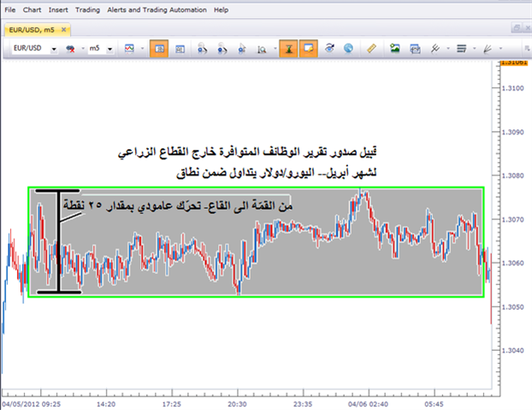Image resolution: width=532 pixels, height=410 pixels.
Task: Close the EUR/USD, m5 tab
Action: pos(63,30)
